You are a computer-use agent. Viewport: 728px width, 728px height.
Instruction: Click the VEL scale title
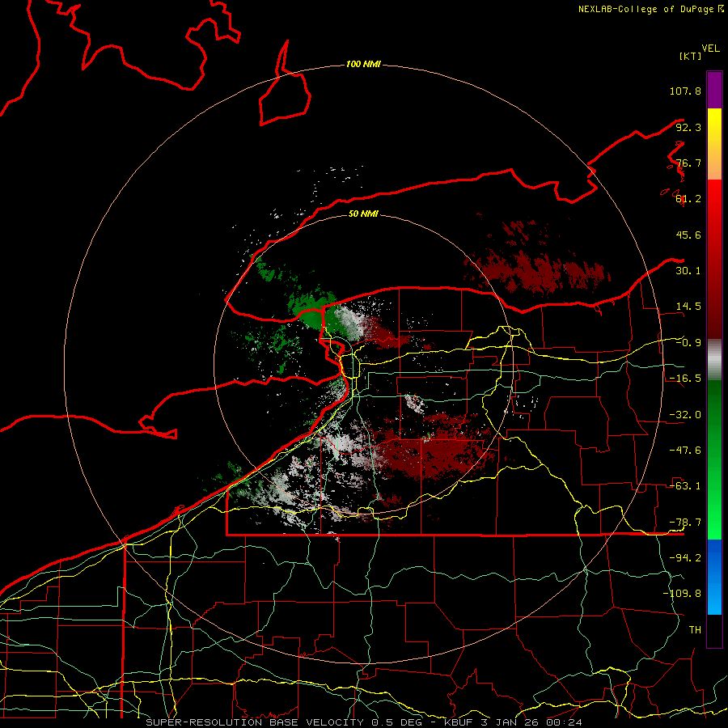coord(710,48)
